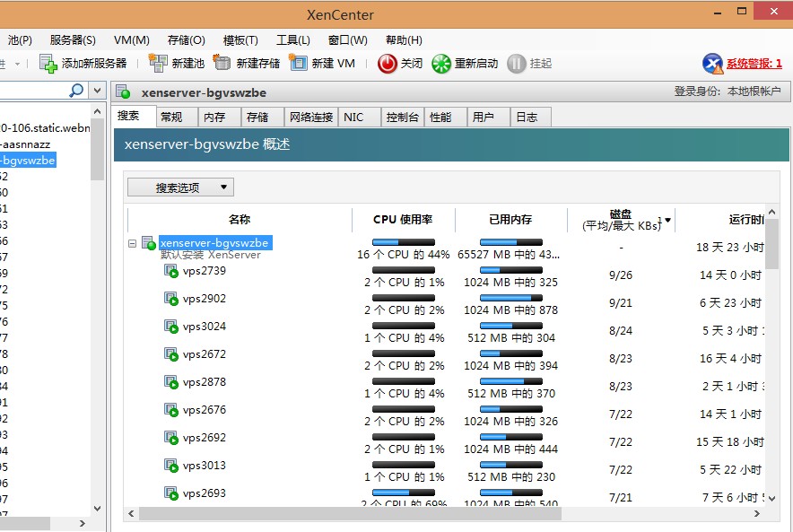Click the vps2693 VM icon
Screen dimensions: 793x532
click(171, 493)
